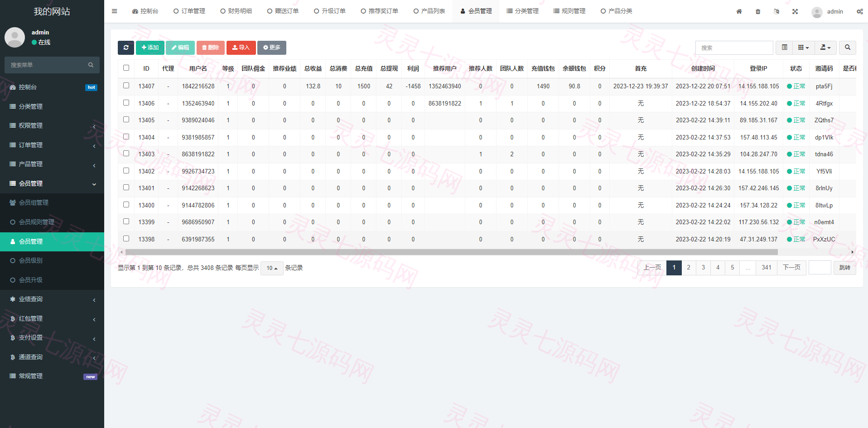
Task: Select the checkbox for row 13407
Action: coord(126,86)
